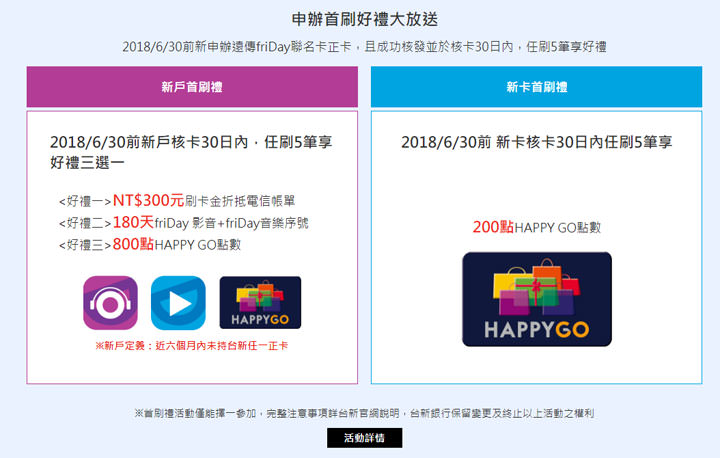Click the 申辦首刷好禮大放送 heading

[365, 19]
